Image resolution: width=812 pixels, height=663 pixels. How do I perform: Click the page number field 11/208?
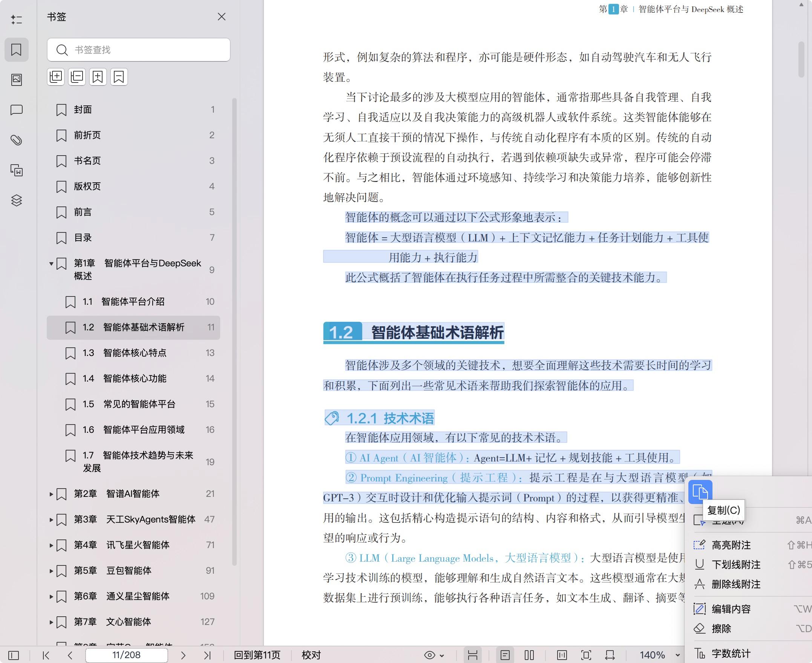click(x=127, y=655)
